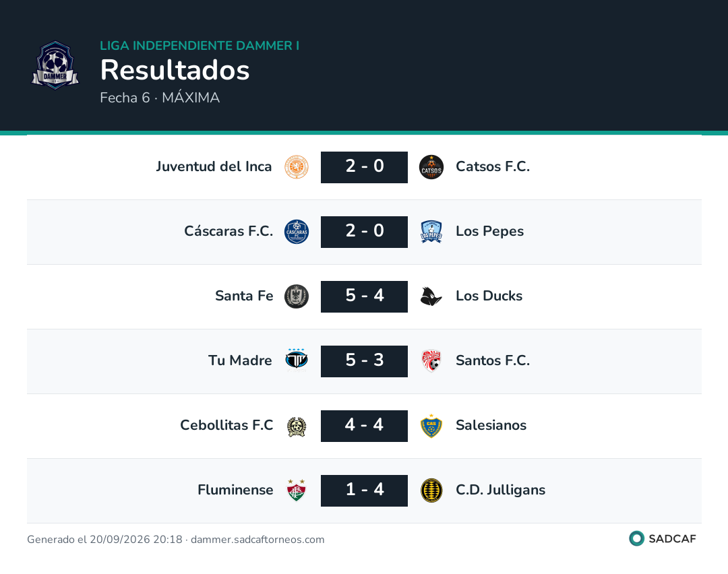This screenshot has height=574, width=728.
Task: Select the Santa Fe gray crest
Action: [297, 296]
